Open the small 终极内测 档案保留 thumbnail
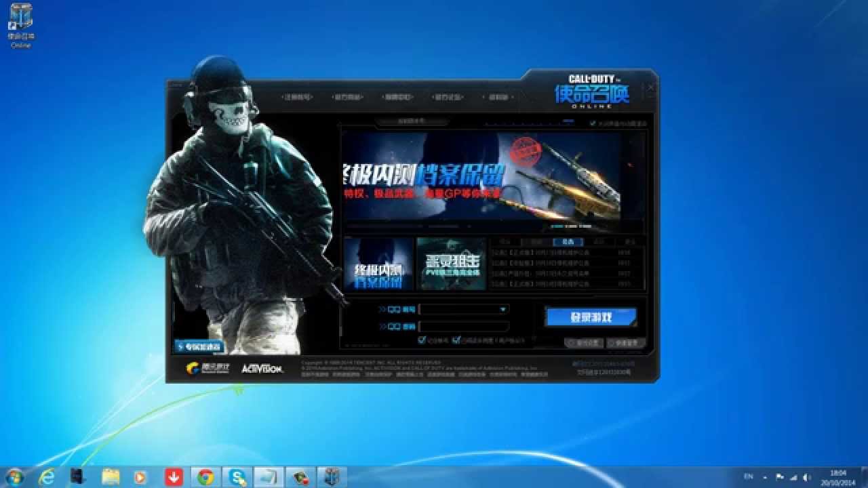The height and width of the screenshot is (488, 868). point(378,264)
